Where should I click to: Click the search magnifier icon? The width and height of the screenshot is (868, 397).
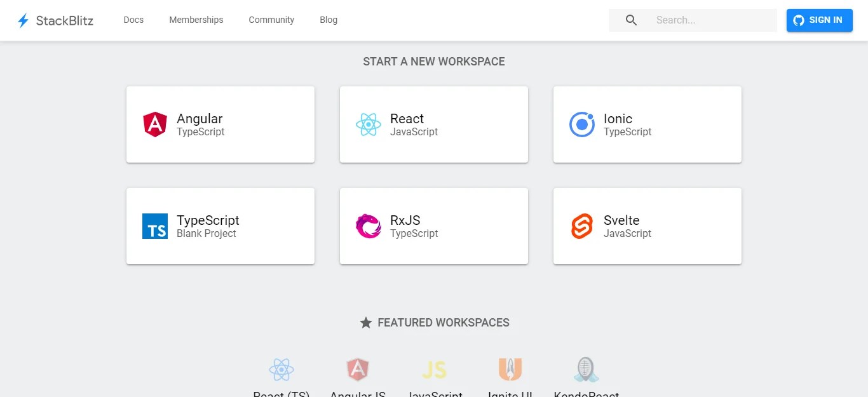pyautogui.click(x=631, y=20)
